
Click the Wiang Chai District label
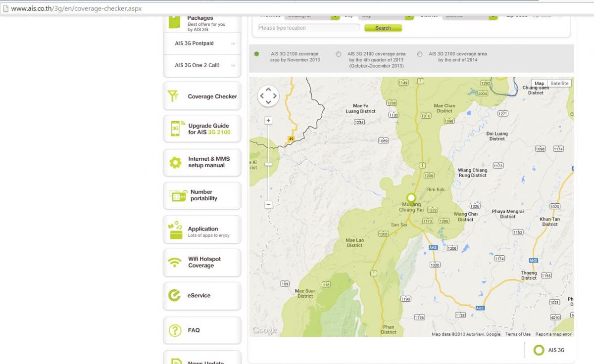[465, 217]
